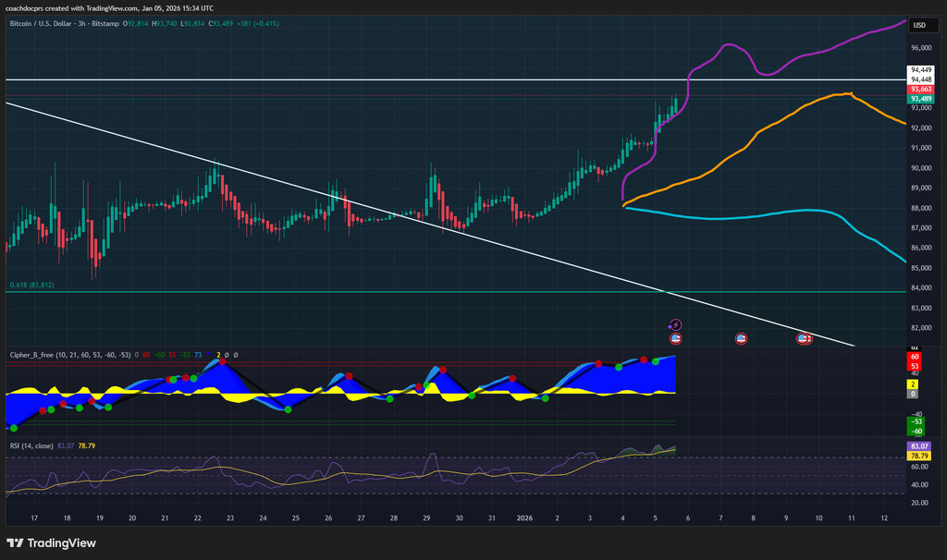This screenshot has width=947, height=560.
Task: Click the red 93,663 price label
Action: 920,90
